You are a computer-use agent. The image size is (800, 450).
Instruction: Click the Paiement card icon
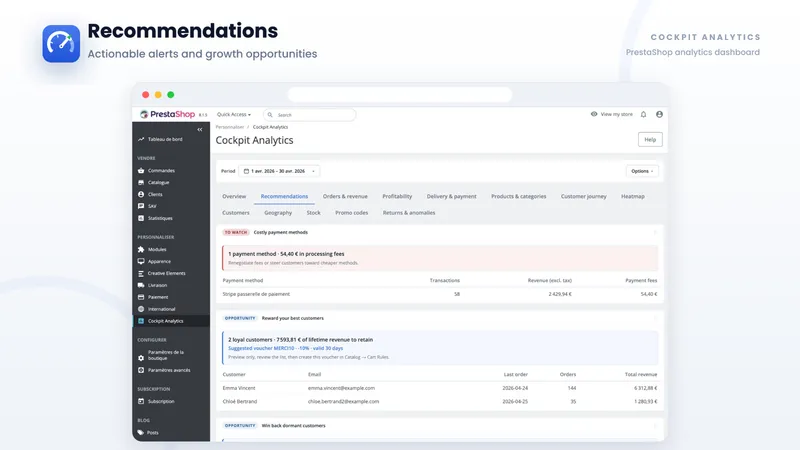click(x=141, y=297)
